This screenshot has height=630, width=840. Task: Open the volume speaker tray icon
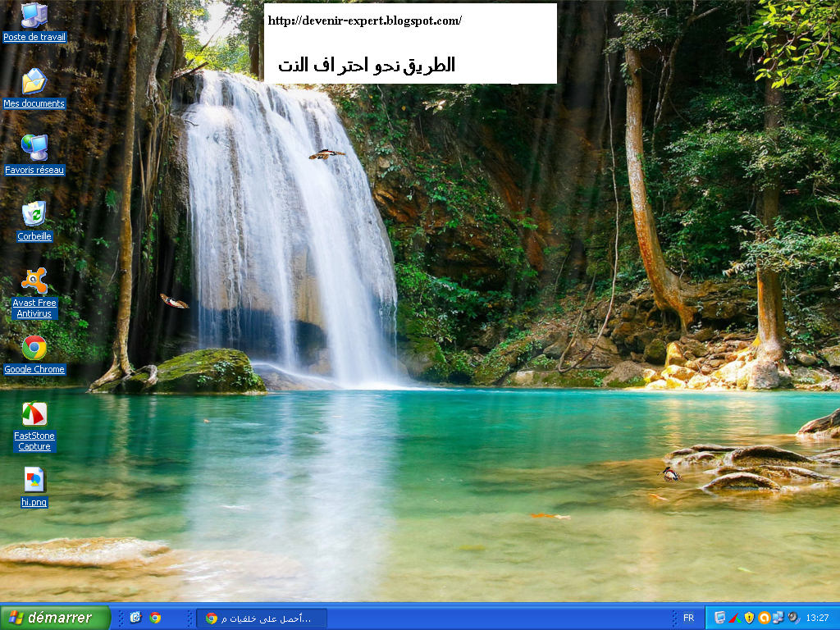point(793,618)
